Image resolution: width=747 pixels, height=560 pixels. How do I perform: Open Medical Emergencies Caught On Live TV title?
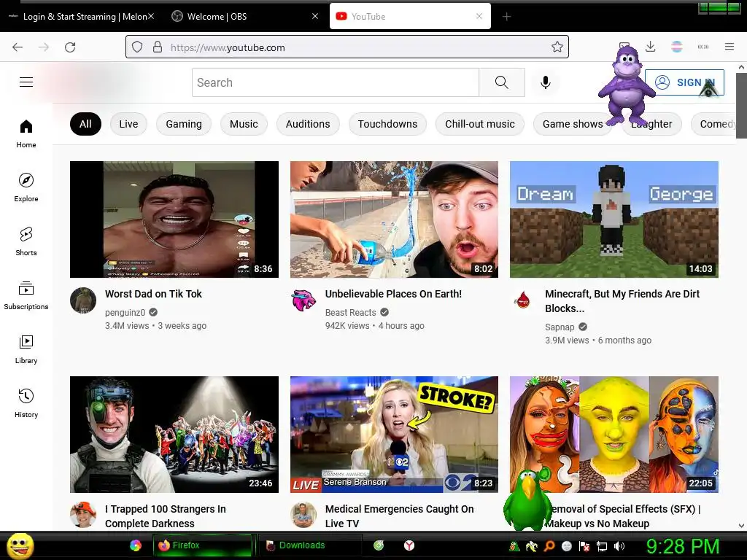(x=399, y=516)
